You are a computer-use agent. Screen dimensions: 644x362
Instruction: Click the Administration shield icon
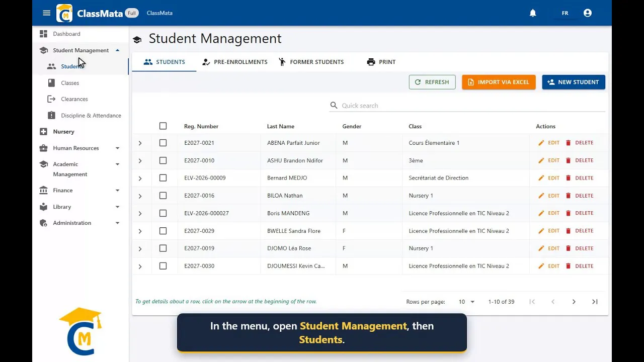coord(43,223)
